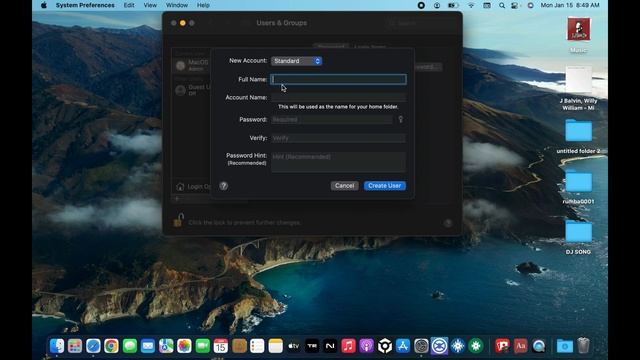Open FaceTime from the dock
Image resolution: width=640 pixels, height=360 pixels.
point(202,346)
